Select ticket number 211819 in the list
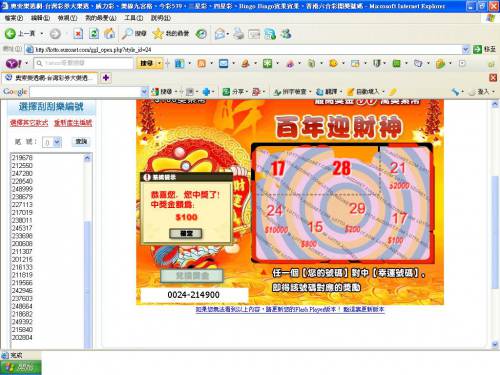Image resolution: width=500 pixels, height=375 pixels. 22,275
